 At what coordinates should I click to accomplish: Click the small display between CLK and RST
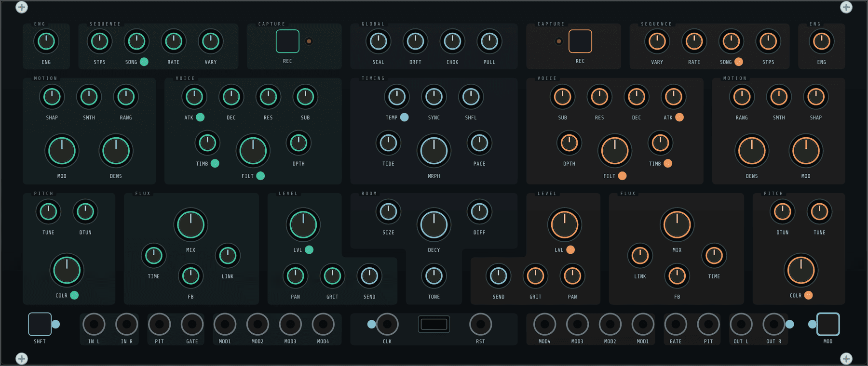tap(434, 325)
